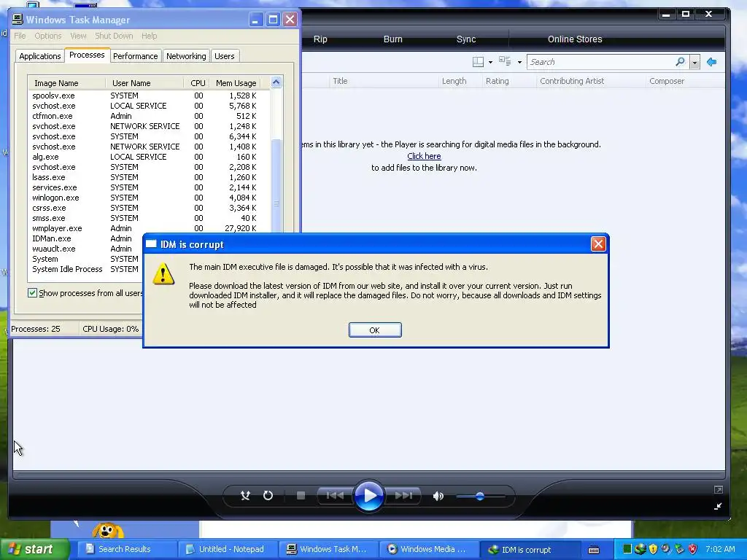This screenshot has width=747, height=560.
Task: Select the spoolsv.exe process row
Action: [x=149, y=96]
